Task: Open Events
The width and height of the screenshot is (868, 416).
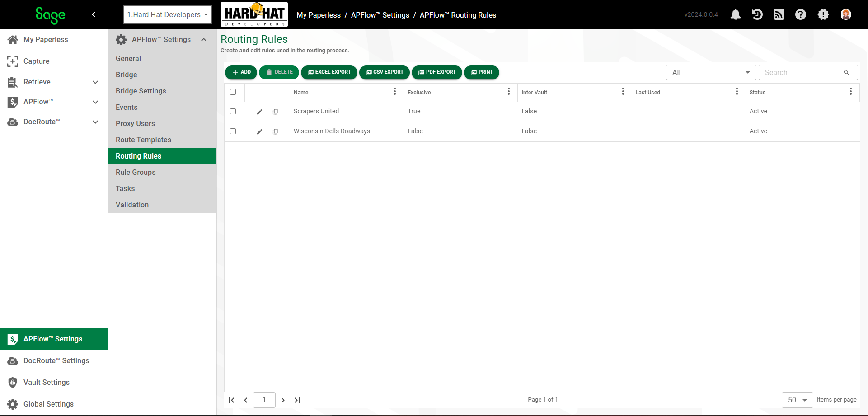Action: point(162,107)
